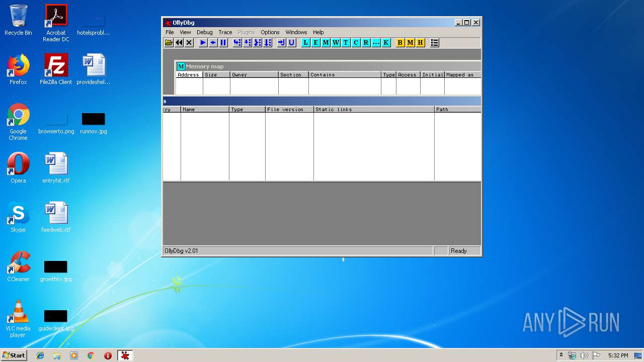This screenshot has height=362, width=644.
Task: Sort the Memory map by the Address column
Action: 189,74
